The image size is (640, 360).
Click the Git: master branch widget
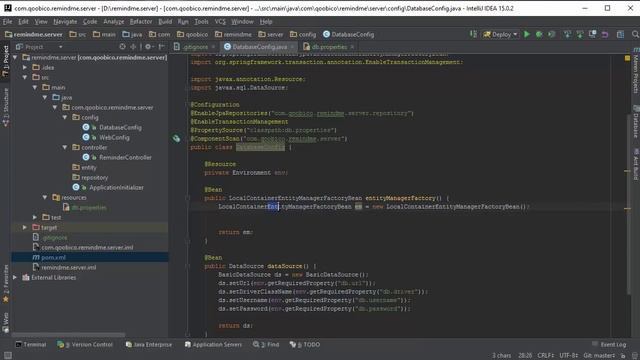click(x=599, y=356)
